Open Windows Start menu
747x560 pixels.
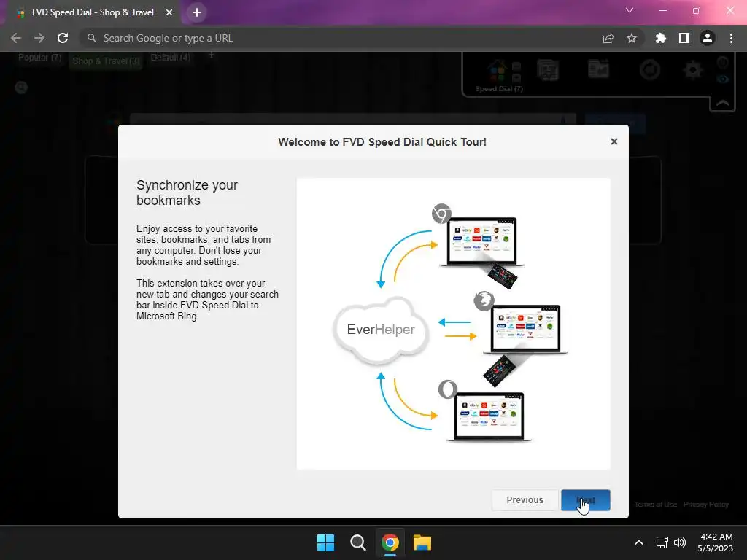pyautogui.click(x=326, y=542)
